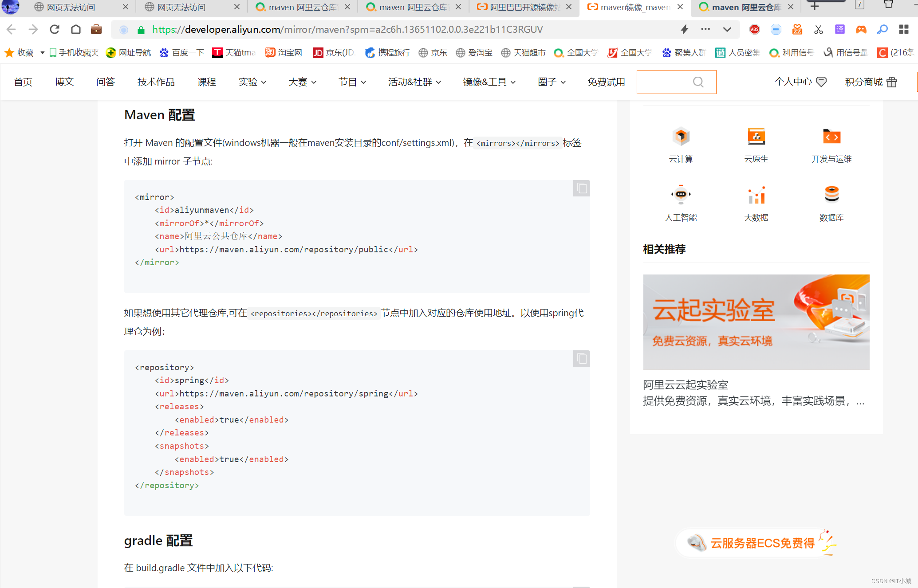Image resolution: width=918 pixels, height=588 pixels.
Task: Click the 免费试用 link
Action: tap(606, 82)
